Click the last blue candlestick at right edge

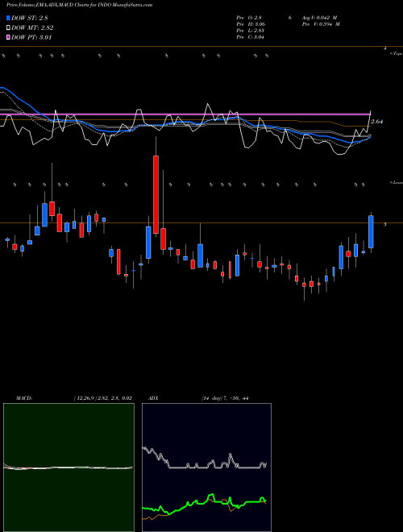pos(371,231)
